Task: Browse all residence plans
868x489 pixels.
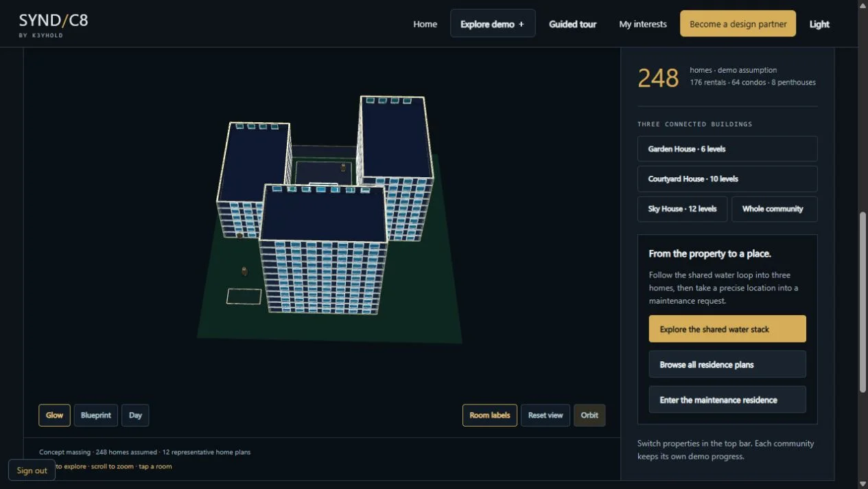Action: (727, 365)
